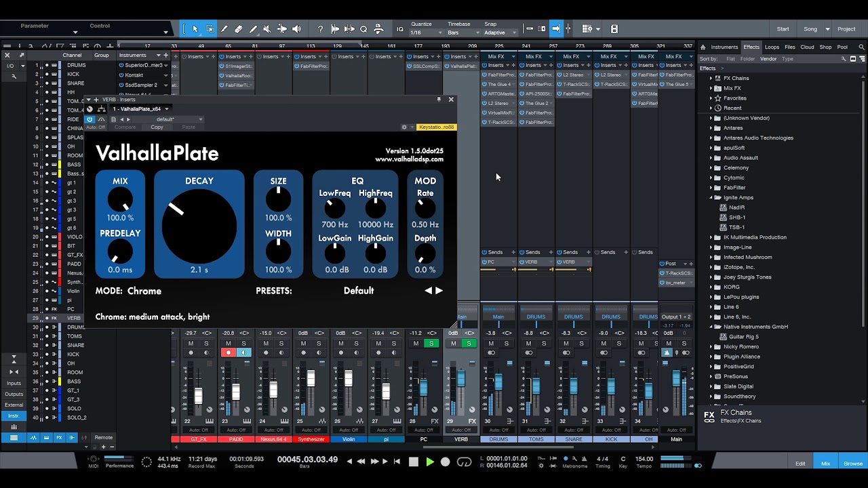Open the Snap Adaptive dropdown
The width and height of the screenshot is (868, 488).
point(499,33)
